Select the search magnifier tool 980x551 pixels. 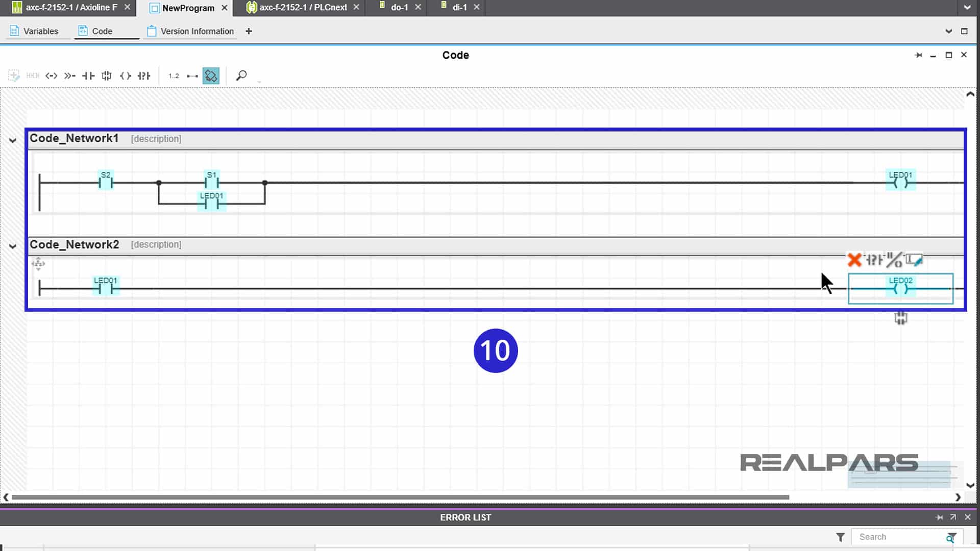pos(241,76)
